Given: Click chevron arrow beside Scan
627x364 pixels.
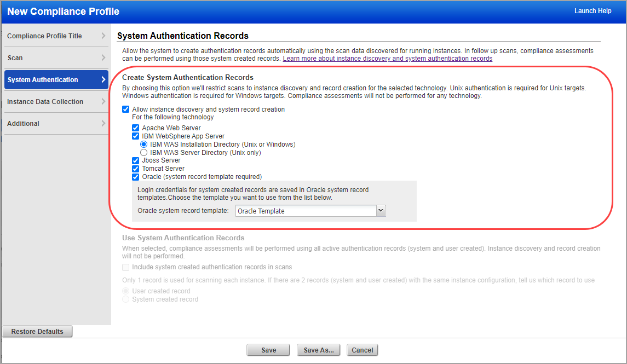Looking at the screenshot, I should 103,58.
